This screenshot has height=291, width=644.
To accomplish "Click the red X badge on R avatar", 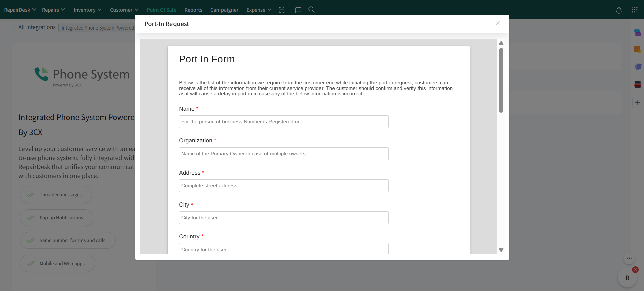I will [x=635, y=269].
